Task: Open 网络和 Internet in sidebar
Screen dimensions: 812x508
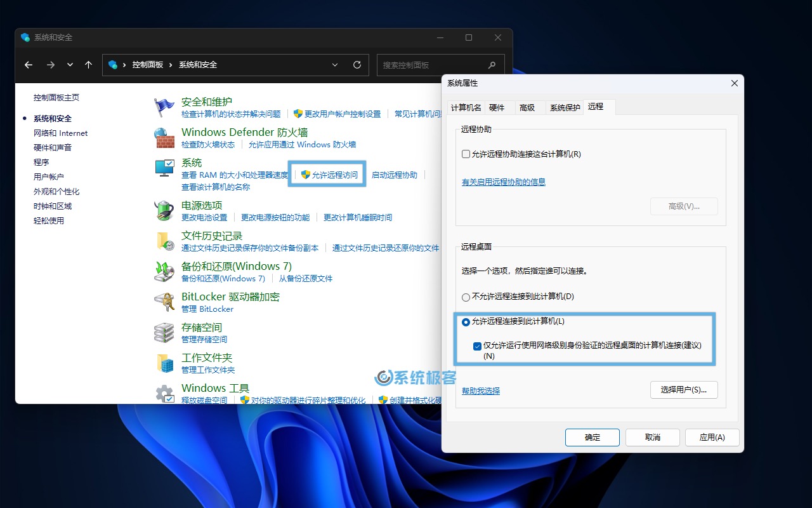Action: coord(61,133)
